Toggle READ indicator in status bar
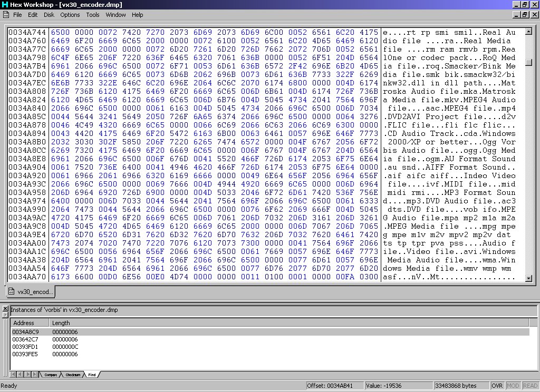This screenshot has width=540, height=392. tap(530, 386)
